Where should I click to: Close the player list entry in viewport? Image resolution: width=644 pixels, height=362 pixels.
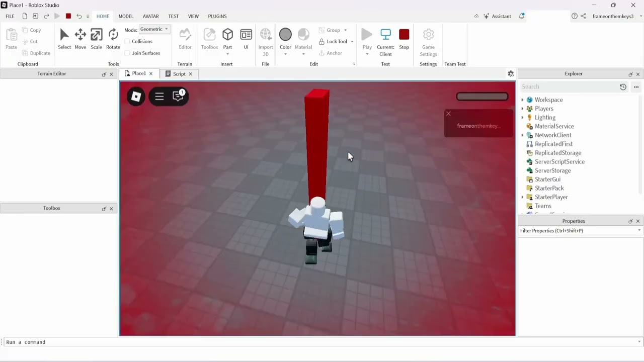click(x=448, y=114)
